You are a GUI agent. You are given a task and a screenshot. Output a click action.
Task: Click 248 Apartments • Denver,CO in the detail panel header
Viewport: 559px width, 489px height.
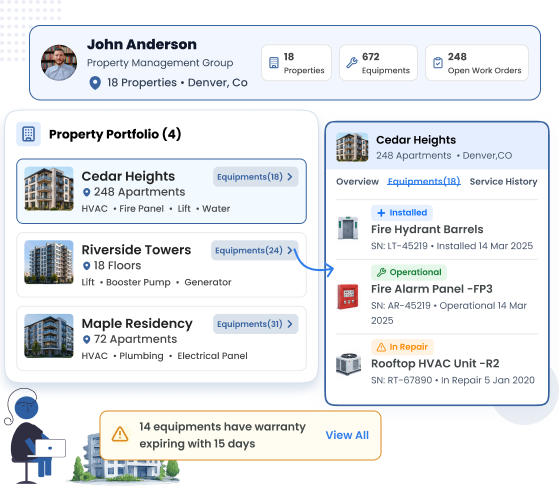coord(444,156)
